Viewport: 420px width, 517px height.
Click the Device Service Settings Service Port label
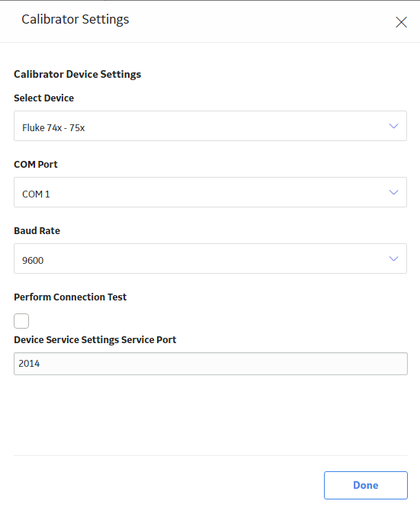point(95,339)
